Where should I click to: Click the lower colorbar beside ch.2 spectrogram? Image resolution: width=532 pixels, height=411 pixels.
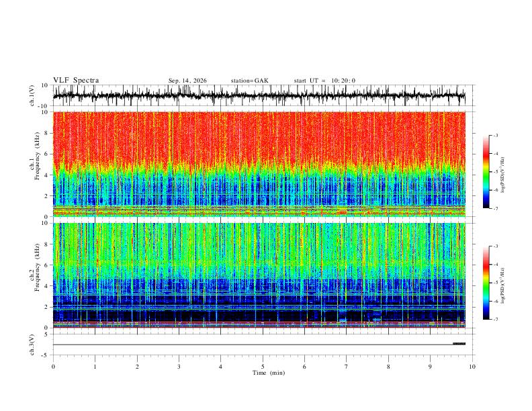(x=486, y=283)
